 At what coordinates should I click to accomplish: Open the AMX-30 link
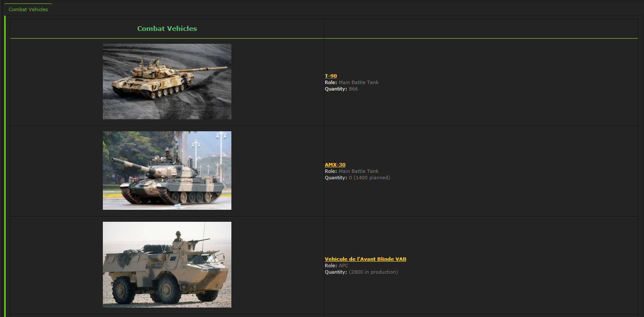coord(335,165)
